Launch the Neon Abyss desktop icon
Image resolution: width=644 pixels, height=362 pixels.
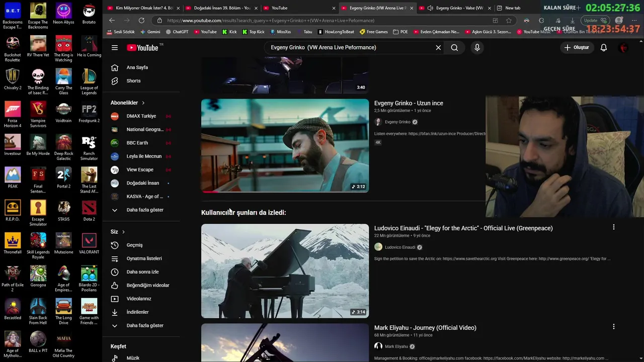tap(63, 14)
